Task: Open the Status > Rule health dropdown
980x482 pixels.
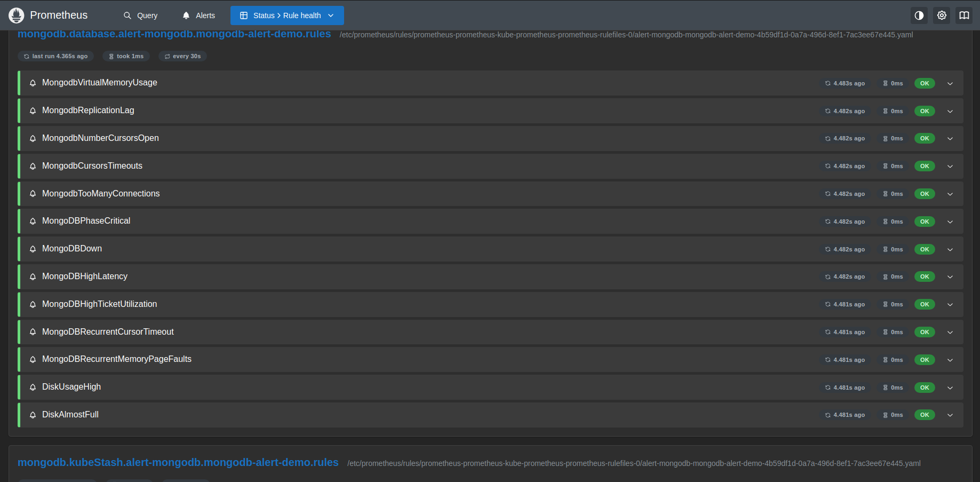Action: coord(287,15)
